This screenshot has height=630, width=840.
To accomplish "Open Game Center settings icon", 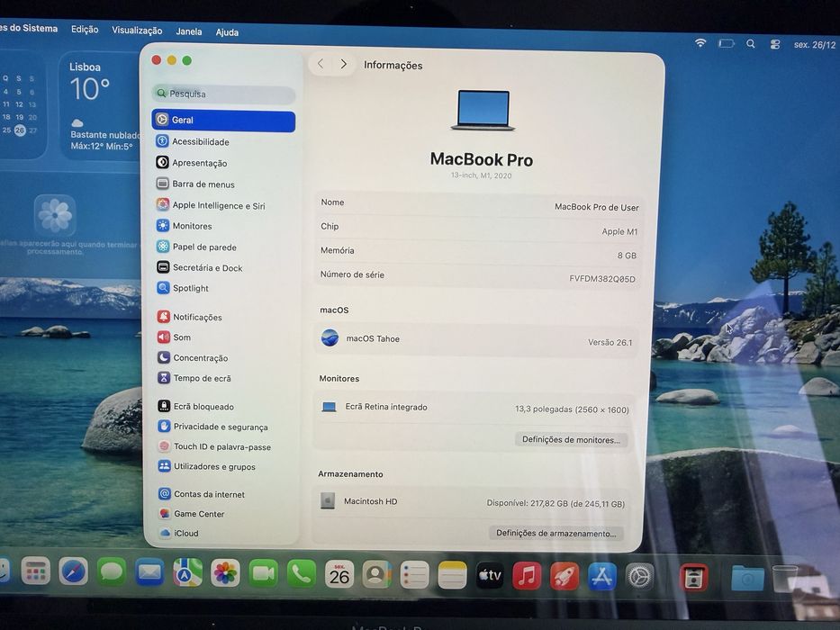I will pyautogui.click(x=165, y=513).
